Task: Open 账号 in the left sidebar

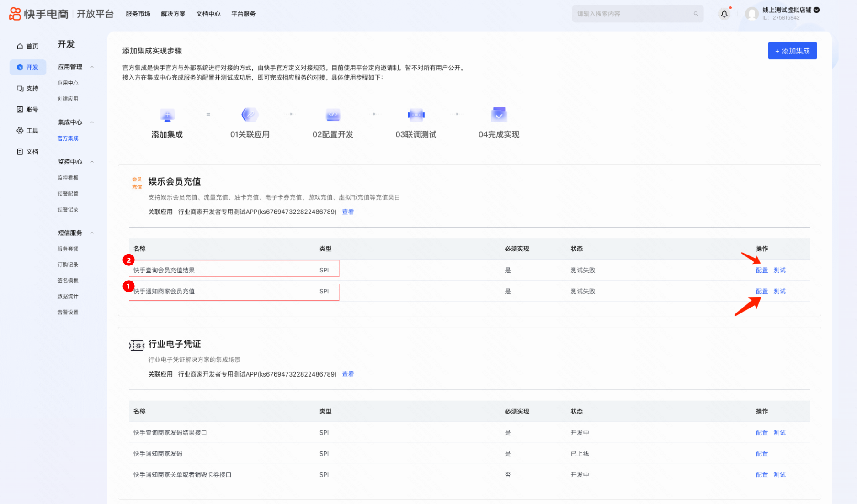Action: (x=28, y=110)
